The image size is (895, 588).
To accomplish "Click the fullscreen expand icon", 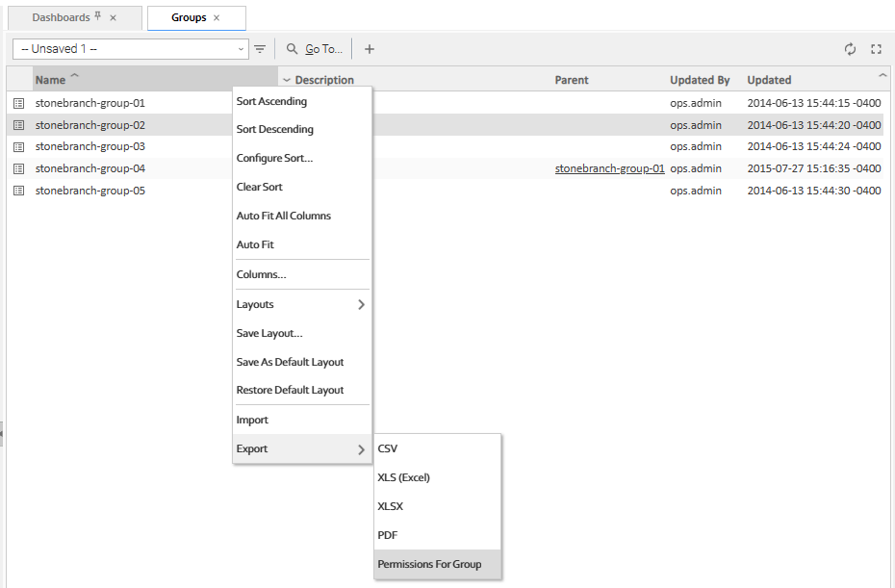I will pos(876,49).
